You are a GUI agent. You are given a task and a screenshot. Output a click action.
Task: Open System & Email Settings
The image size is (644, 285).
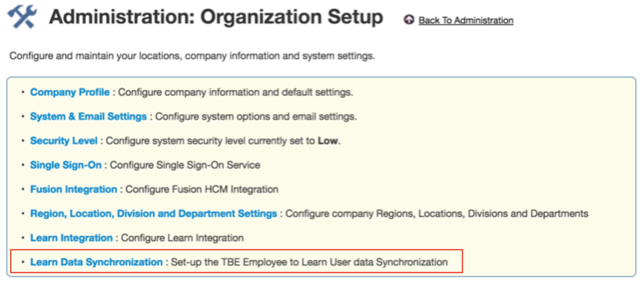[x=88, y=116]
